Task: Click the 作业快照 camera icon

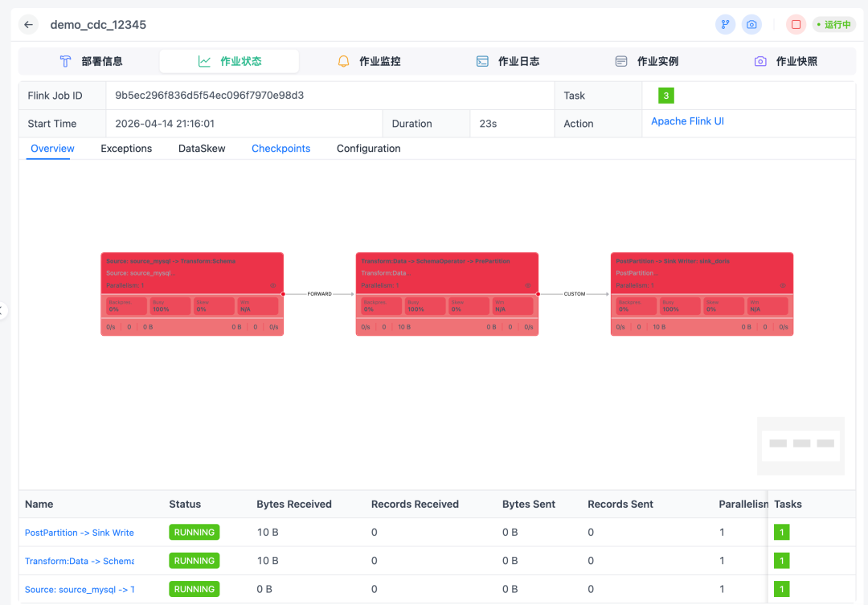Action: click(760, 61)
